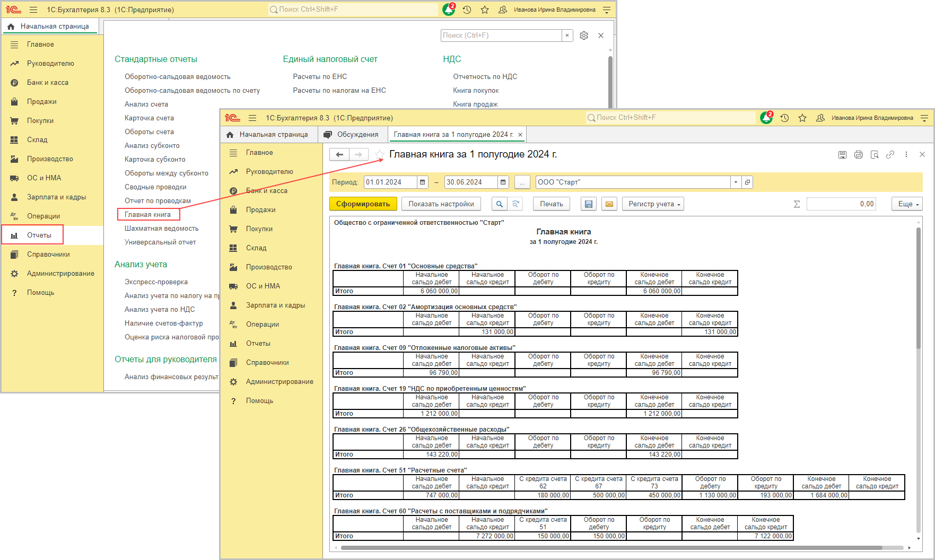Viewport: 935px width, 560px height.
Task: Click the vertical scrollbar of the report
Action: [x=918, y=289]
